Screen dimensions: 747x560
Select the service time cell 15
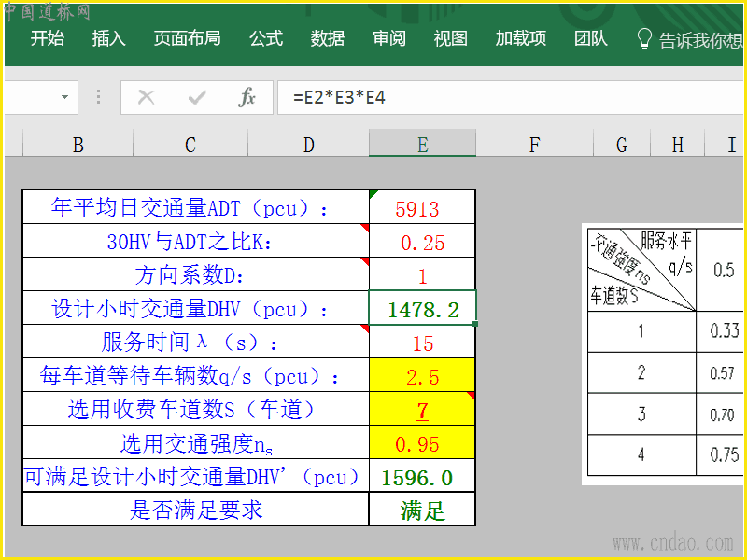pos(422,342)
